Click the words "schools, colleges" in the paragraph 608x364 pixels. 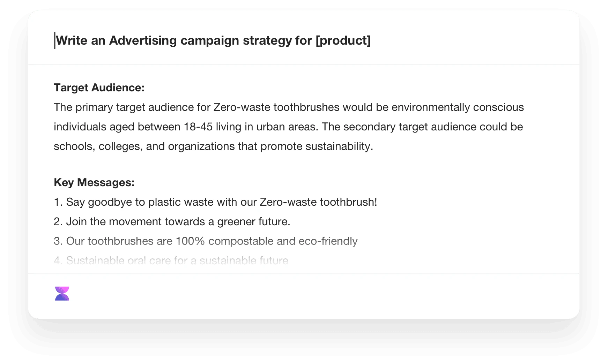click(x=97, y=146)
